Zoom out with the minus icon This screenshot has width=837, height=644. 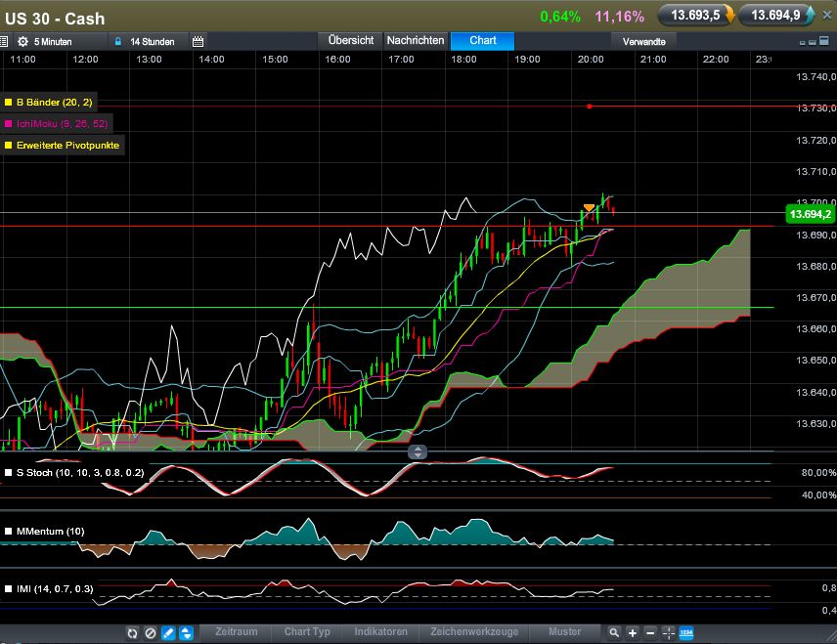650,633
